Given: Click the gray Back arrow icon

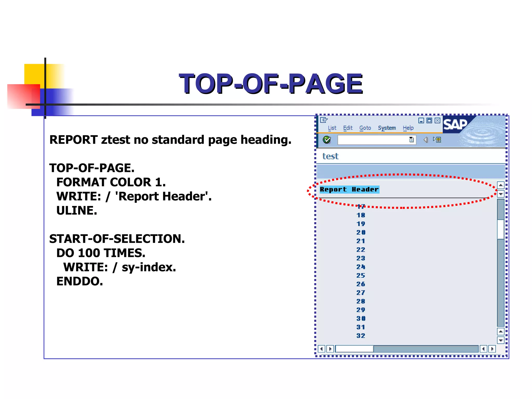Looking at the screenshot, I should pyautogui.click(x=425, y=140).
